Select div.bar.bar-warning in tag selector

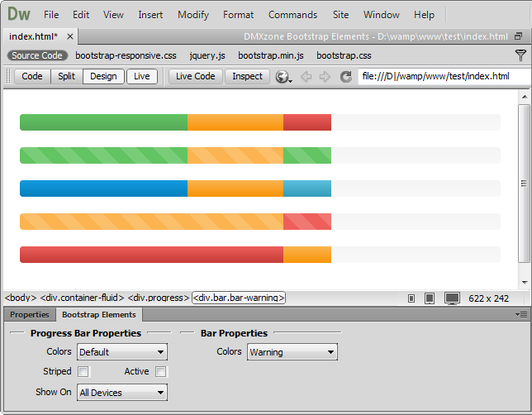(x=239, y=298)
